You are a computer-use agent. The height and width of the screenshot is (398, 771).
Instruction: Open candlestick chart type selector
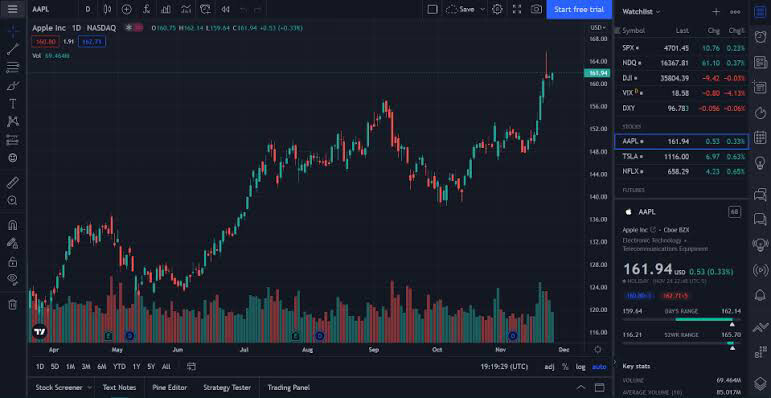tap(107, 9)
